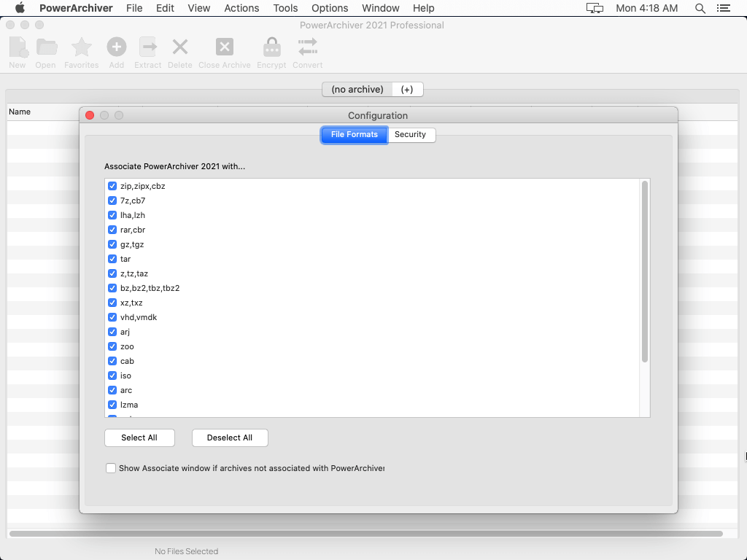Screen dimensions: 747x560
Task: Open the Notification Center list icon
Action: click(724, 8)
